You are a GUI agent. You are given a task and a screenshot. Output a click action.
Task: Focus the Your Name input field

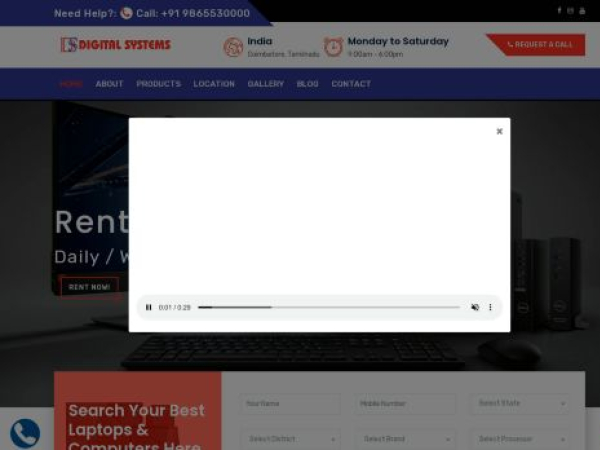pyautogui.click(x=290, y=403)
